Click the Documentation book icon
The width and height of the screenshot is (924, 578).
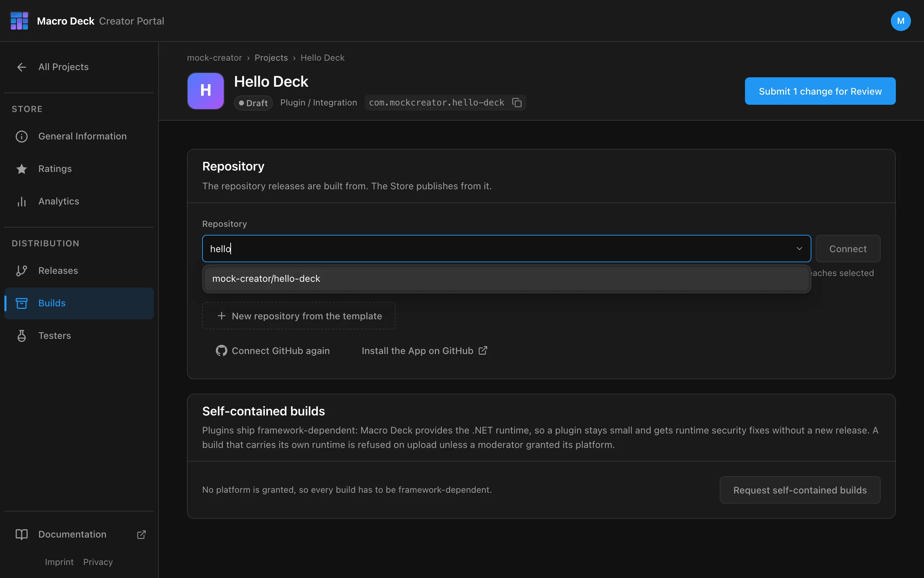click(x=22, y=534)
